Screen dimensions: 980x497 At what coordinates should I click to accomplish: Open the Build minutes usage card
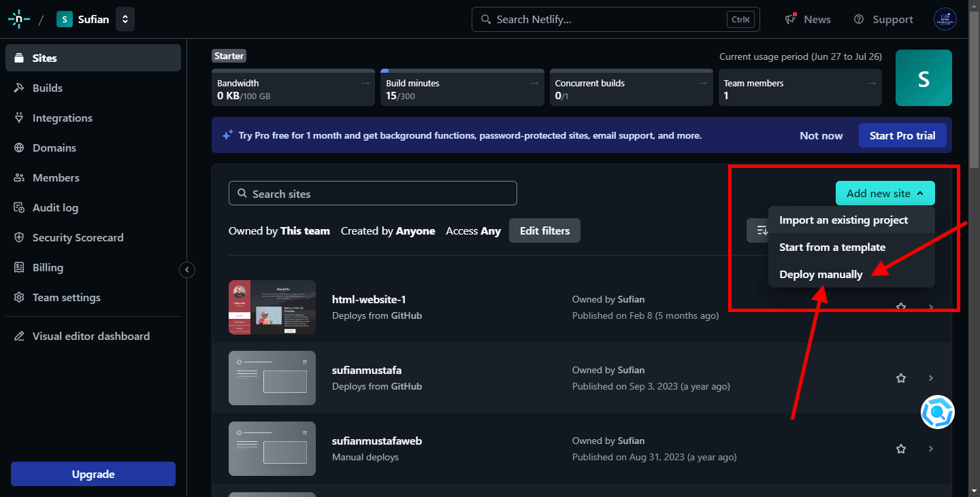pyautogui.click(x=462, y=88)
